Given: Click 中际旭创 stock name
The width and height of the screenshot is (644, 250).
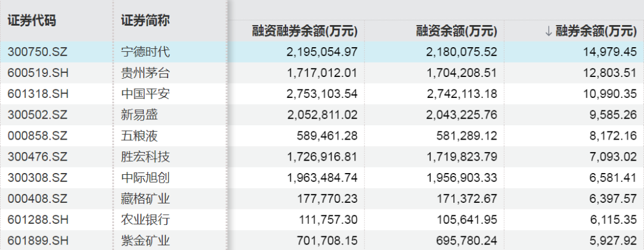Looking at the screenshot, I should [145, 178].
